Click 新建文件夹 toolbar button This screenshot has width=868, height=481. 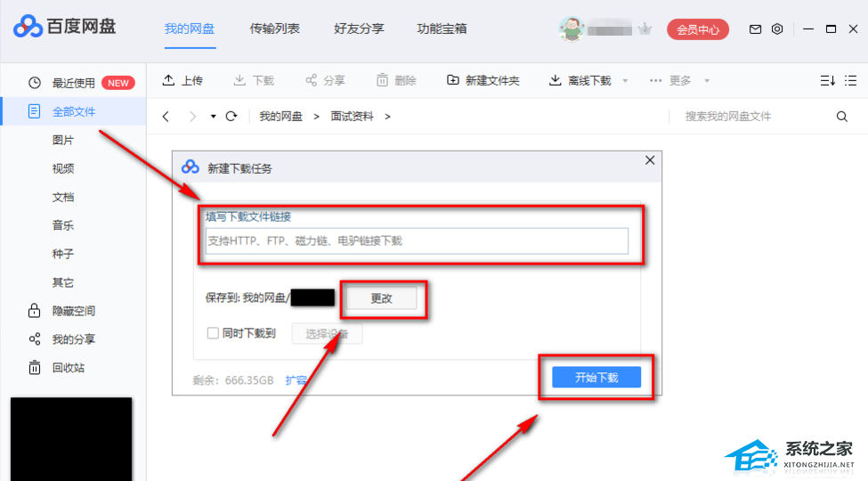point(483,81)
